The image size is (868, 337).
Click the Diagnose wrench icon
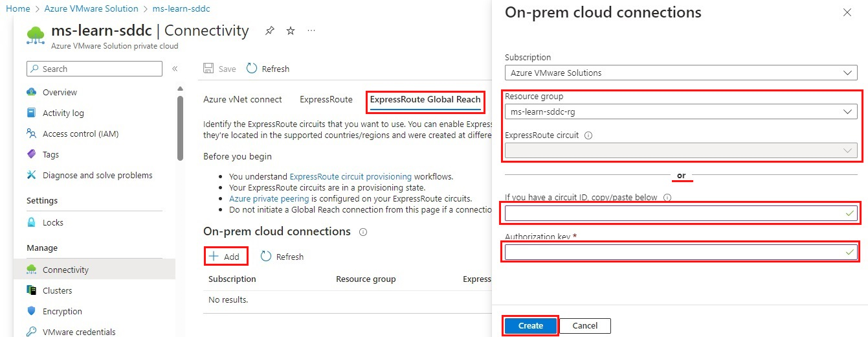point(31,175)
